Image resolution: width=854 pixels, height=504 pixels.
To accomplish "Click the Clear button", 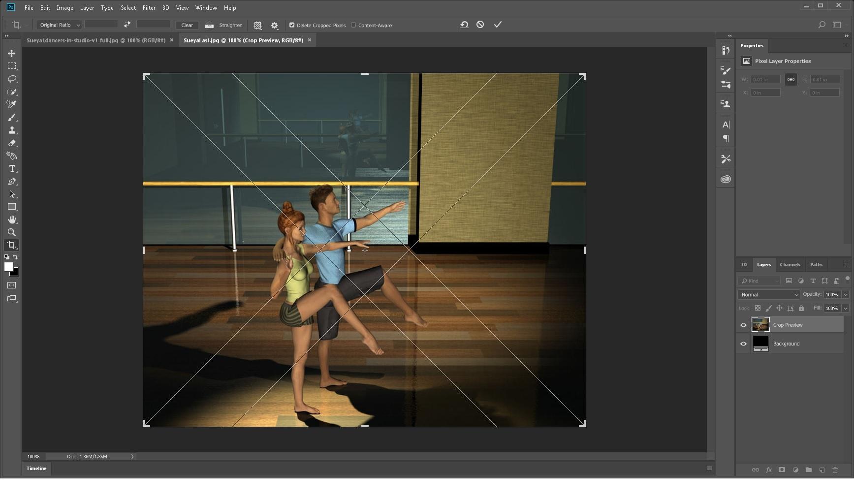I will pos(187,25).
